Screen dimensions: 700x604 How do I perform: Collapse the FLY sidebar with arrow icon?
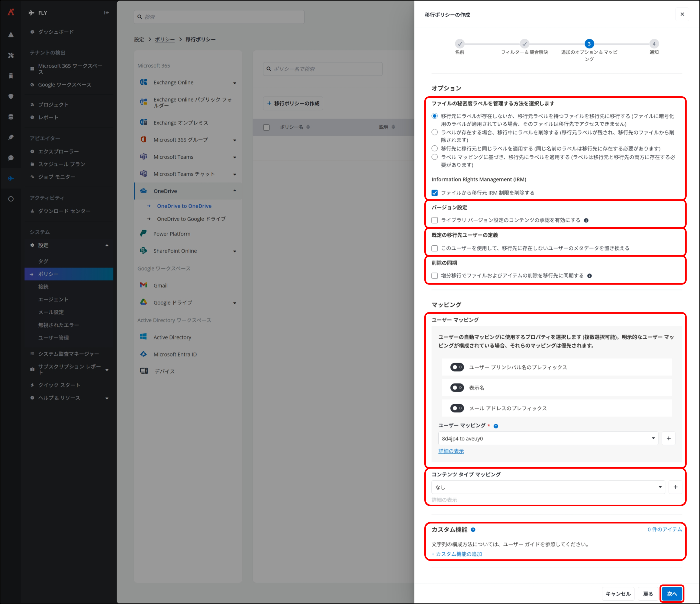tap(106, 13)
